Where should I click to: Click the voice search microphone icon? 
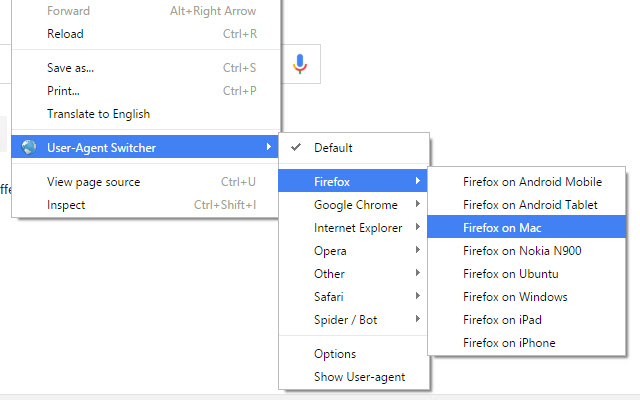(299, 64)
